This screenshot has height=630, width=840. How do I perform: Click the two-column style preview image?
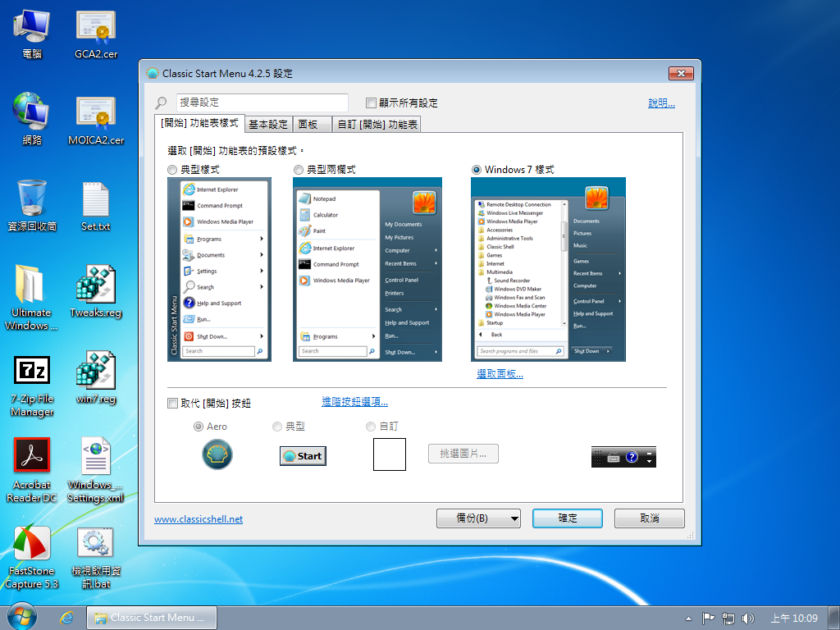(367, 269)
